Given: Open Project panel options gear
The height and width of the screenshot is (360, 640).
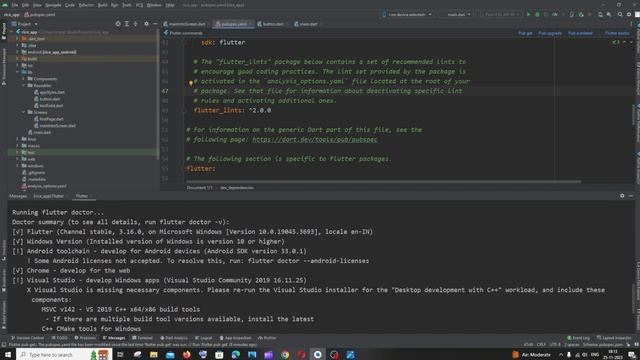Looking at the screenshot, I should coord(146,24).
